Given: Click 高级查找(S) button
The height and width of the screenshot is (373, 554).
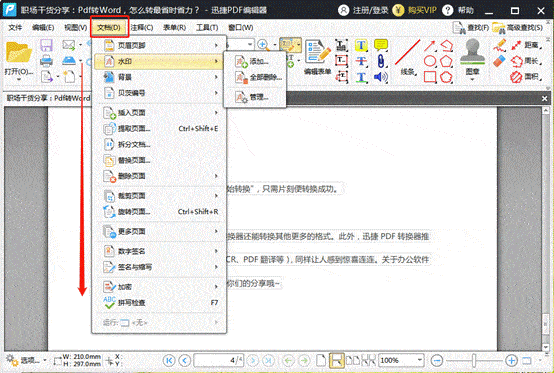Looking at the screenshot, I should 518,28.
